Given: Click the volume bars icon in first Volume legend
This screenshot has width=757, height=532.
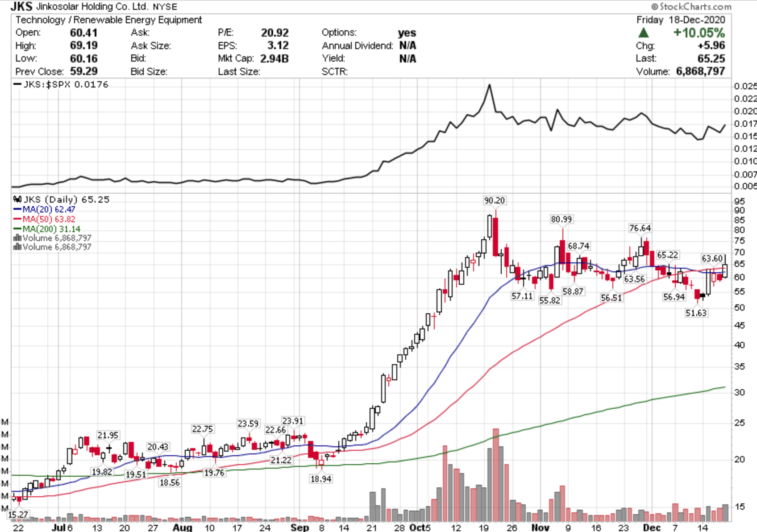Looking at the screenshot, I should (17, 238).
